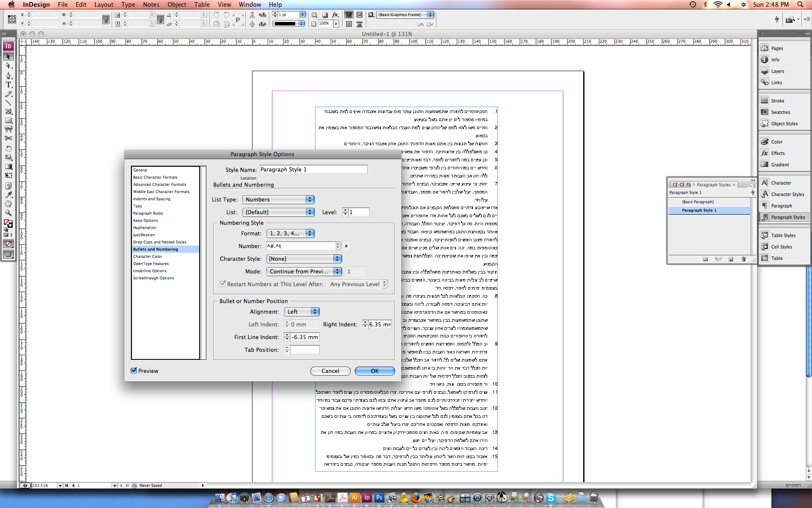Click the Style Name text field
This screenshot has width=812, height=508.
pos(313,169)
